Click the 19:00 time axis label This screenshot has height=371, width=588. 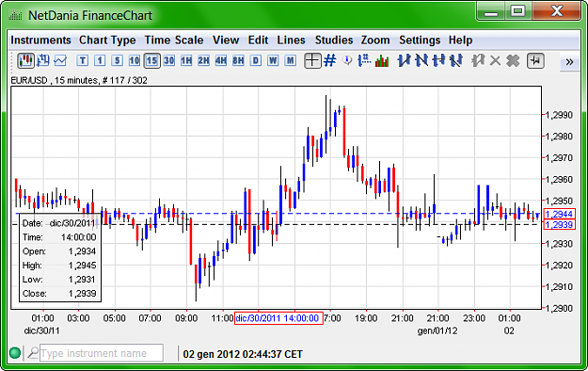366,318
